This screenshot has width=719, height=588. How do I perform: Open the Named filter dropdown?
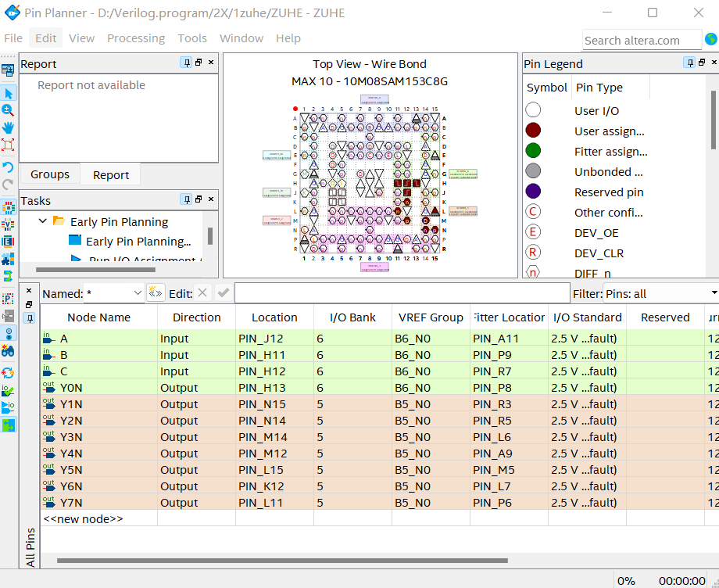point(138,292)
